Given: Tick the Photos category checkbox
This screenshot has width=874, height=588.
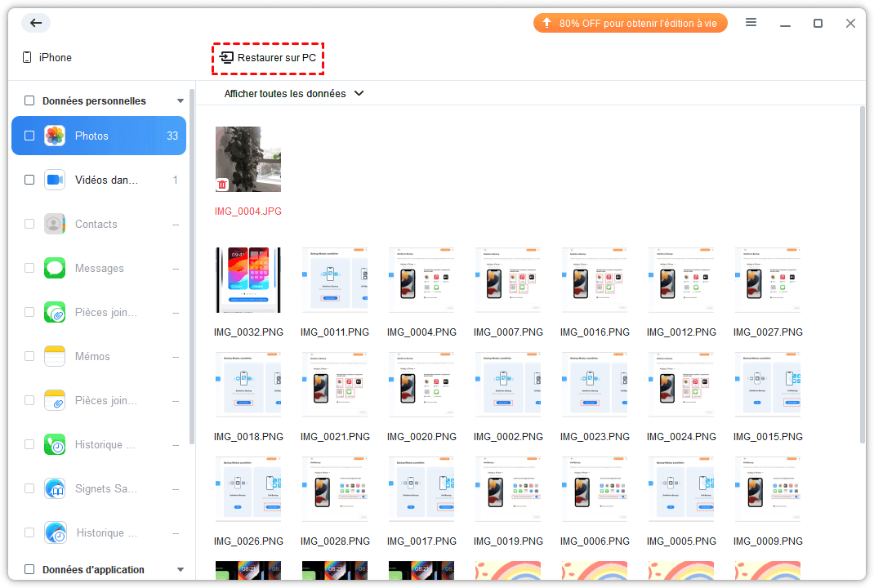Looking at the screenshot, I should 29,136.
